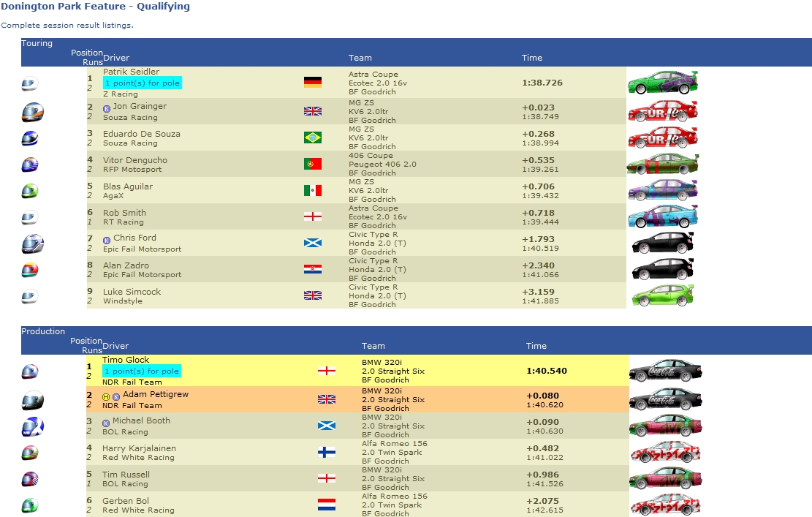Click the Finnish flag for Harry Karjalainen

(x=326, y=452)
